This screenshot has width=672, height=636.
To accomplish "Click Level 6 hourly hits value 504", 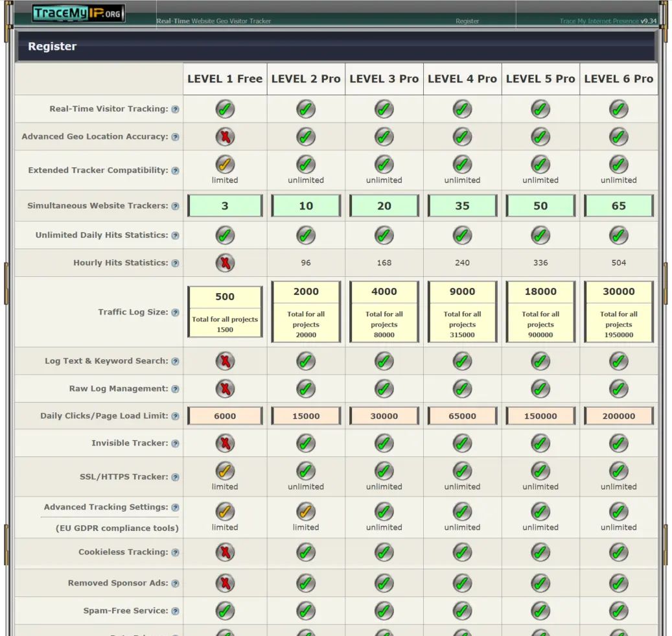I will (618, 263).
